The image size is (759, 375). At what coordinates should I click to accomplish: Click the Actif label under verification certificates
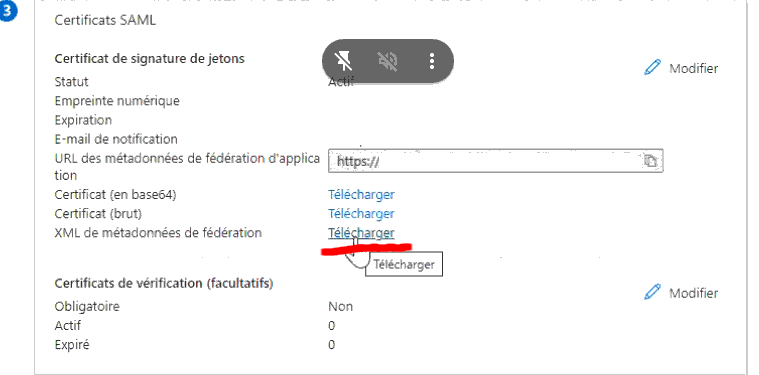67,325
